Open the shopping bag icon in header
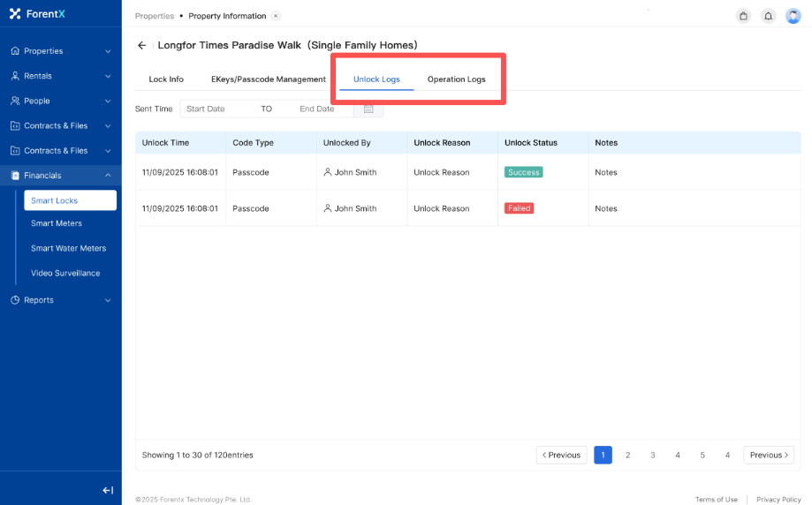Screen dimensions: 812x505 click(743, 16)
